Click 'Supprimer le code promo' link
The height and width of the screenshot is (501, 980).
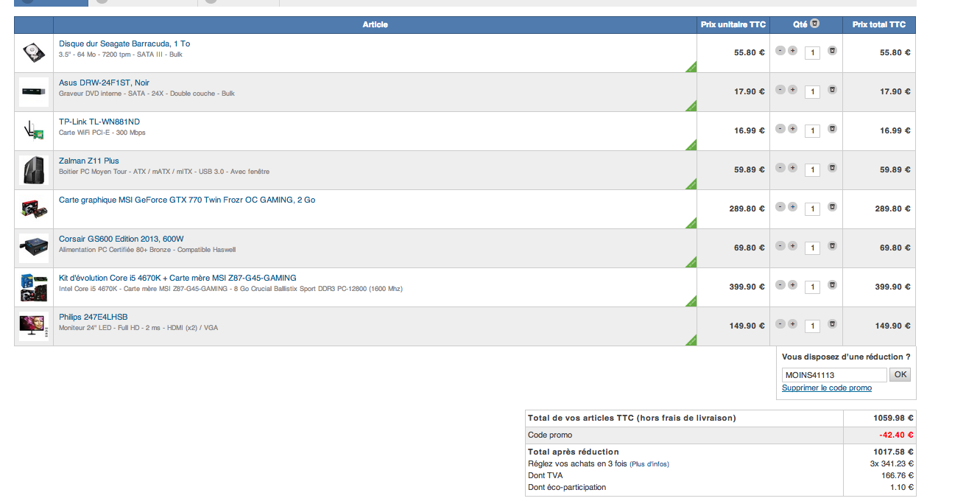826,388
